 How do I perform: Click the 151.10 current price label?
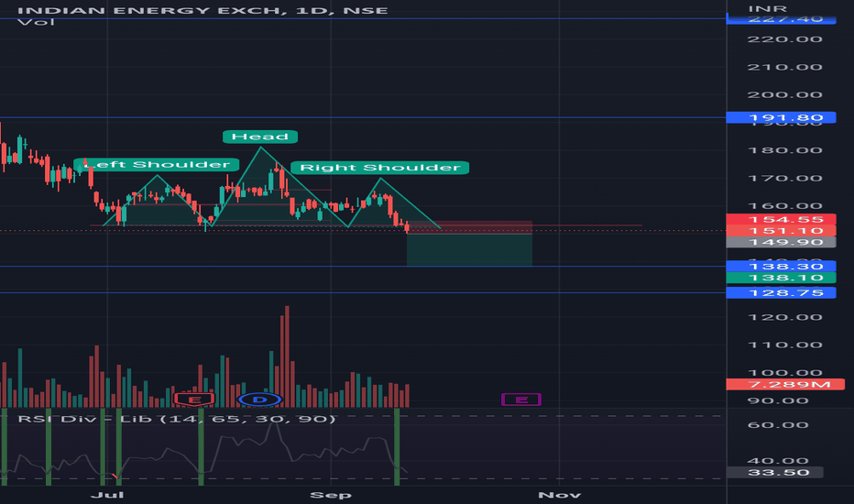(x=781, y=231)
